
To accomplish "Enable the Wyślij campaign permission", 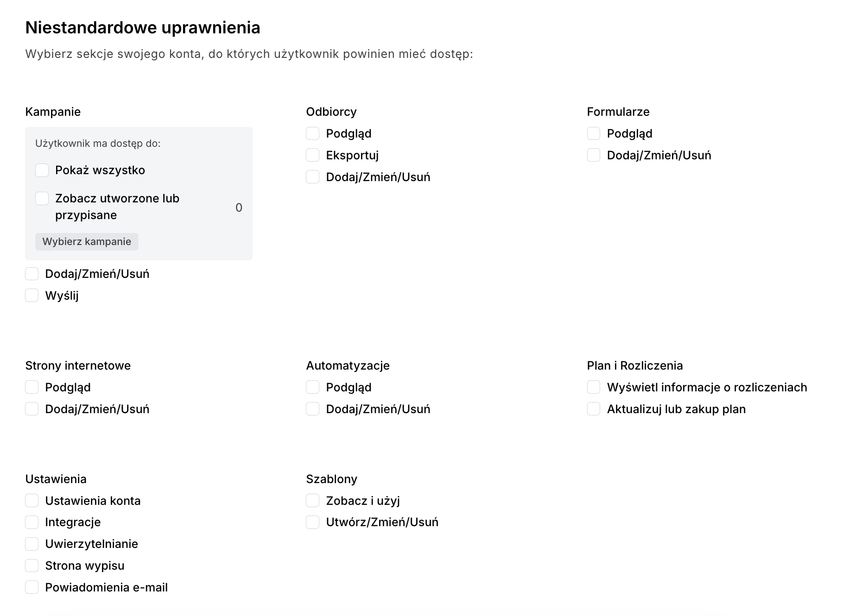I will coord(32,295).
